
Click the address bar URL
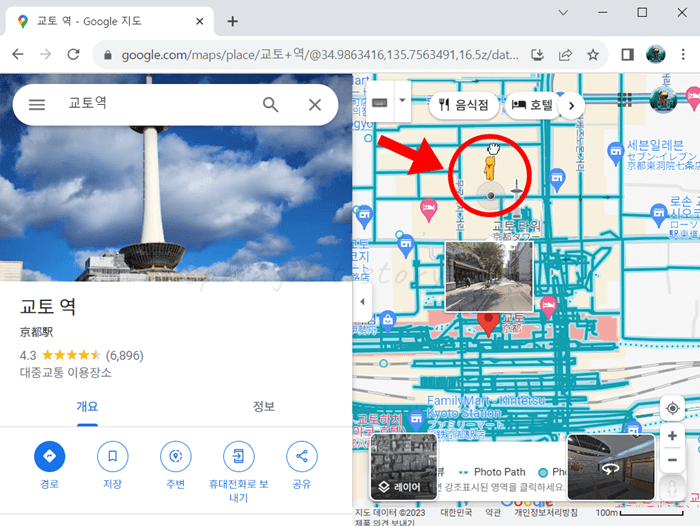[x=320, y=55]
